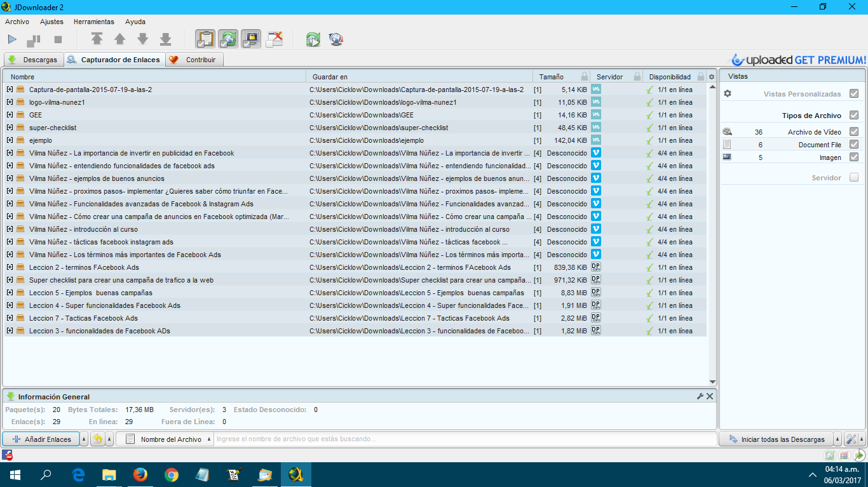Uncheck Document File filter
This screenshot has height=487, width=868.
coord(854,144)
